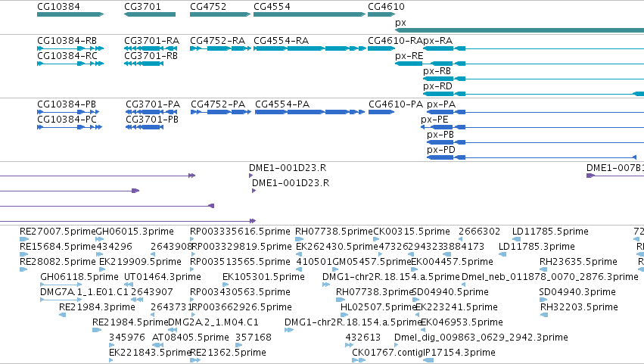
Task: Select the HL02507.5prime EST label
Action: [x=378, y=307]
